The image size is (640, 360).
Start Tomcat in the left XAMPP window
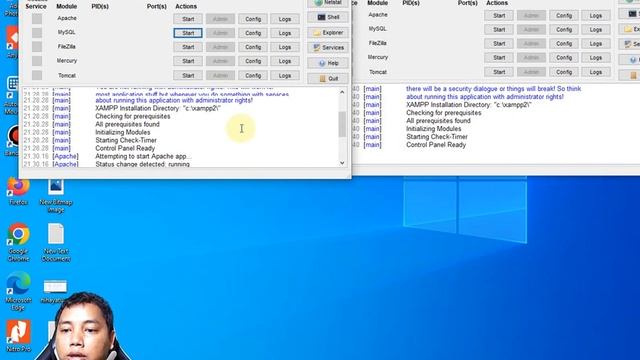coord(188,76)
